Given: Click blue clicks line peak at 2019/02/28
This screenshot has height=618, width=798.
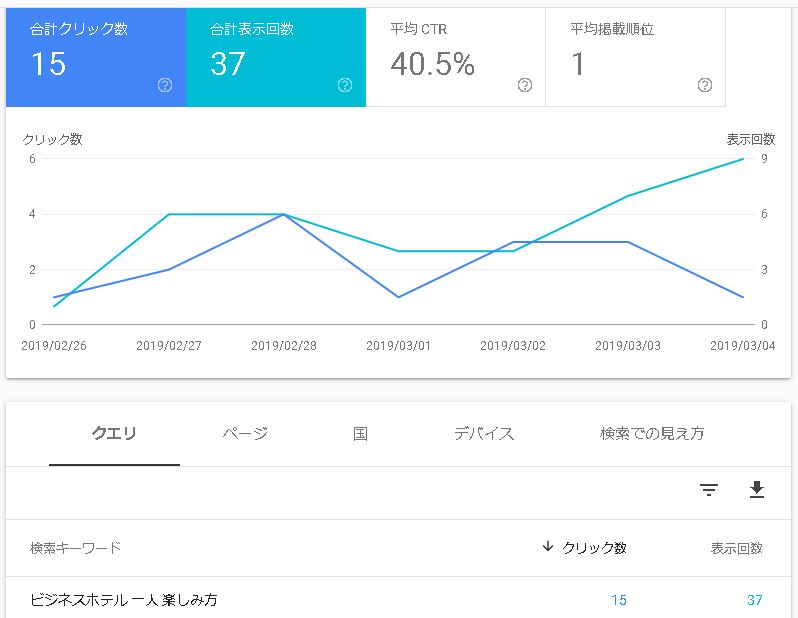Looking at the screenshot, I should click(x=284, y=214).
